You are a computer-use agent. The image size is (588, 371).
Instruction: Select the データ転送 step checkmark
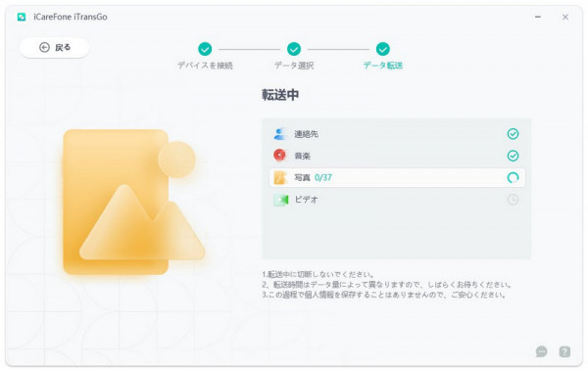pos(382,49)
